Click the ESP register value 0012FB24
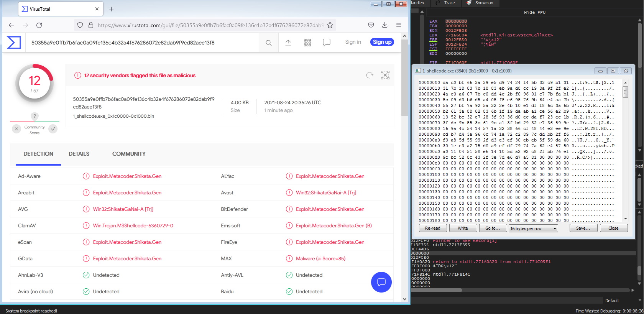Viewport: 644px width, 314px height. coord(456,44)
